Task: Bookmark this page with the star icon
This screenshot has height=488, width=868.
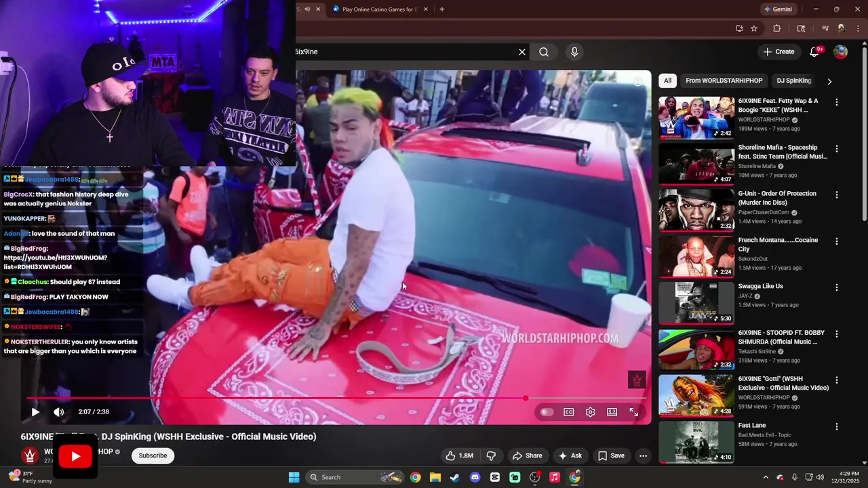Action: (x=754, y=28)
